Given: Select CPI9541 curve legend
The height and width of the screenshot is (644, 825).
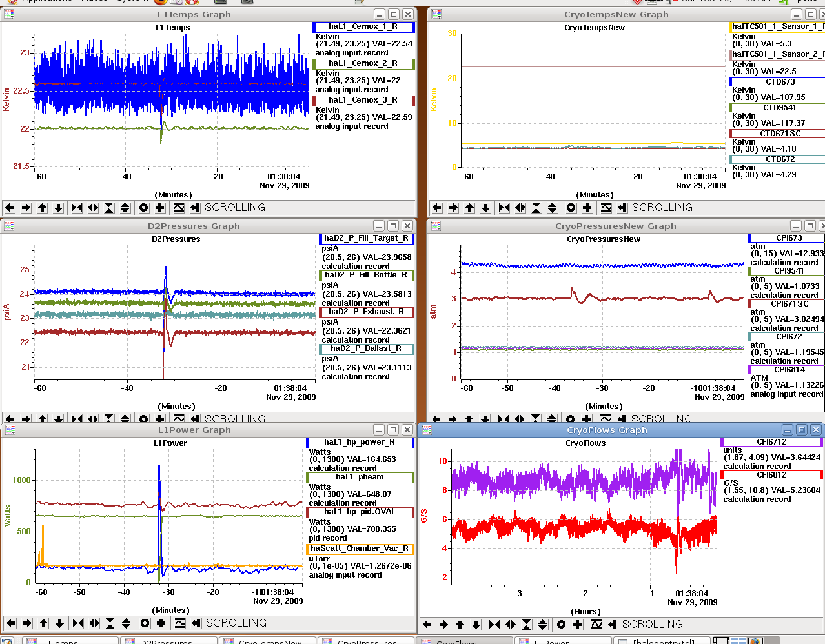Looking at the screenshot, I should coord(786,271).
